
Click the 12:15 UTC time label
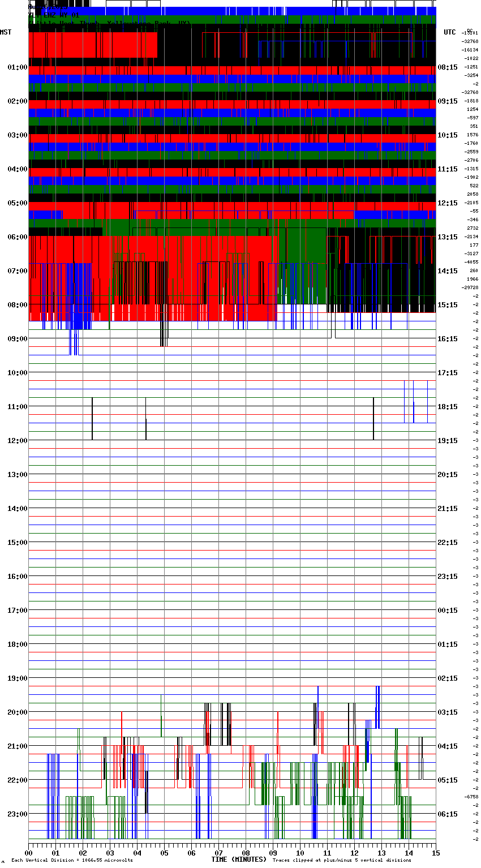pyautogui.click(x=448, y=203)
